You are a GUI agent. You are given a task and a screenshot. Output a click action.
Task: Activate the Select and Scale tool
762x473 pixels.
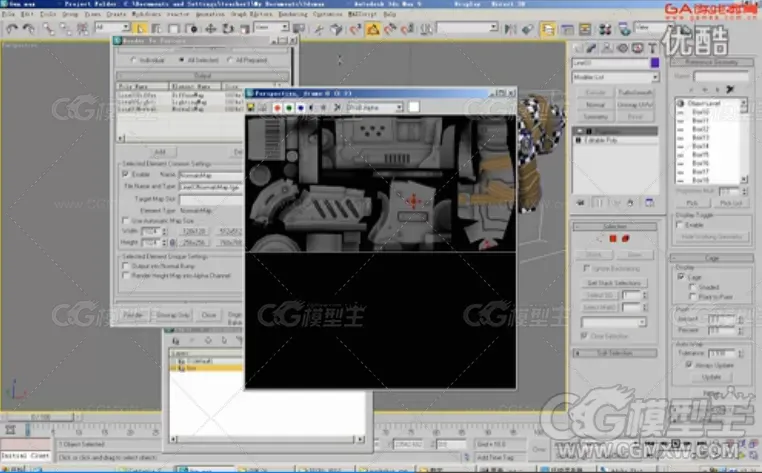[x=244, y=29]
